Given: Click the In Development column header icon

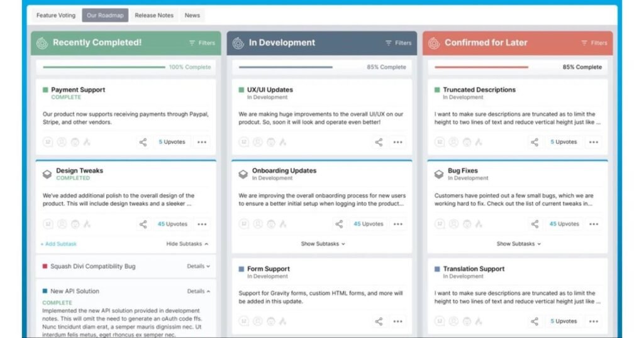Looking at the screenshot, I should pos(238,43).
